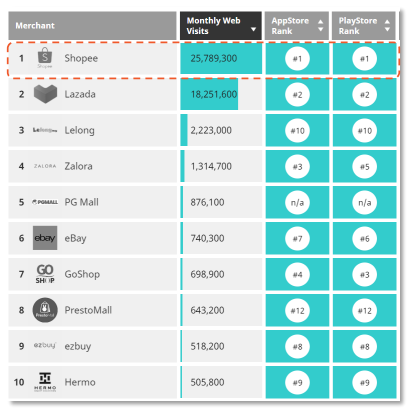Click the Monthly Web Visits header label
This screenshot has height=411, width=408.
(213, 26)
